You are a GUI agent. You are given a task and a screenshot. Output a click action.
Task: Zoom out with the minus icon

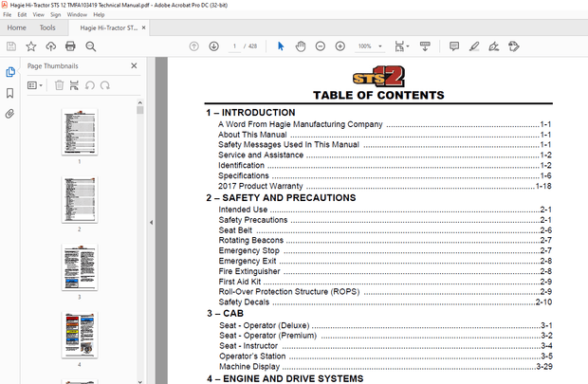click(x=321, y=46)
